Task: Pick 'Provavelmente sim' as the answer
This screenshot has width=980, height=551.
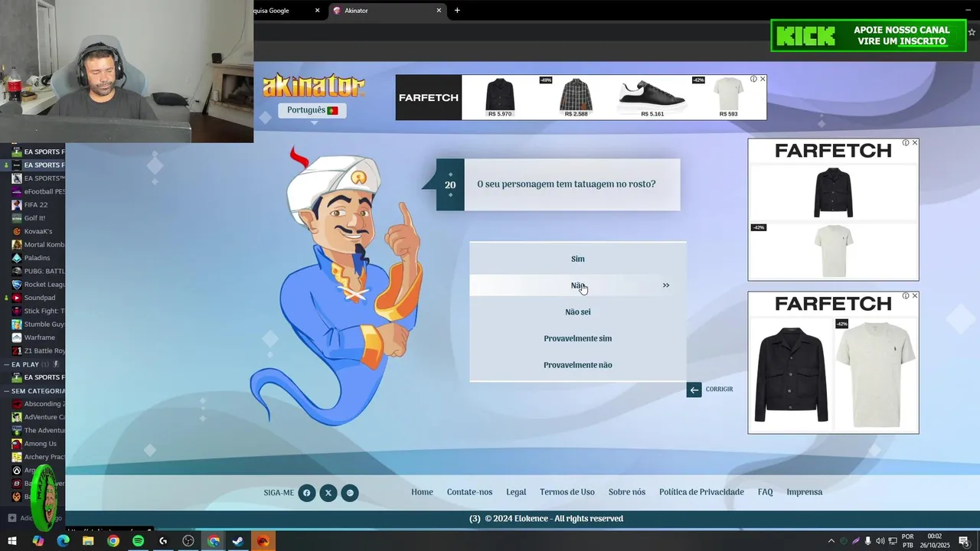Action: (x=577, y=338)
